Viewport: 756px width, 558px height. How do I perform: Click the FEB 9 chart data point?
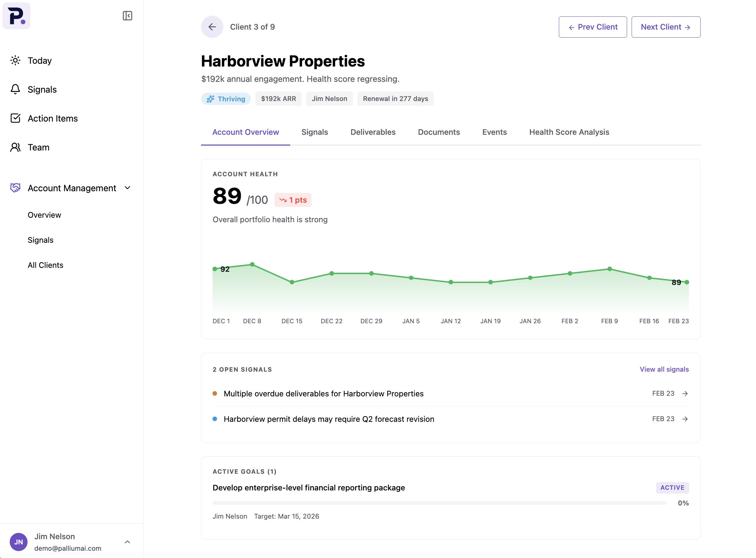(609, 269)
